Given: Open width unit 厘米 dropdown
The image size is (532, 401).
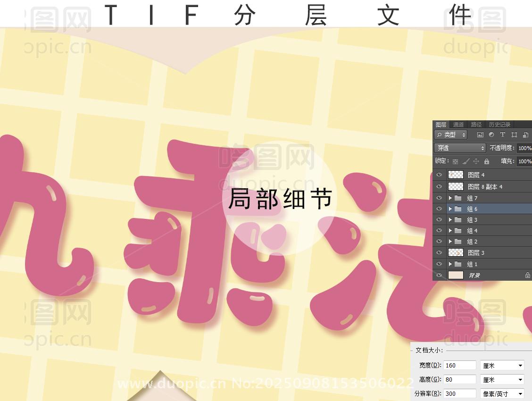Looking at the screenshot, I should pos(502,365).
